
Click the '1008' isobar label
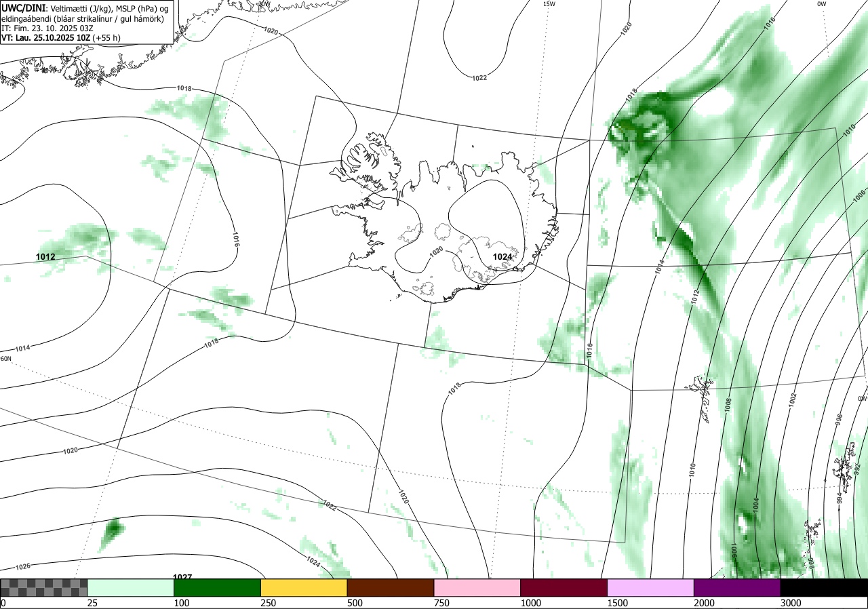pyautogui.click(x=728, y=406)
